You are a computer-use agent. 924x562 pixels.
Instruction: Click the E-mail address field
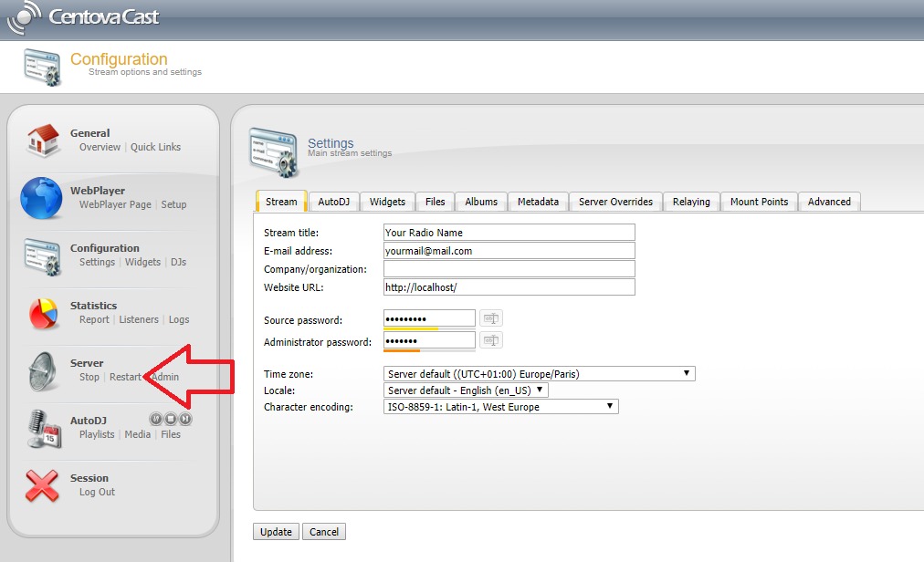point(509,251)
